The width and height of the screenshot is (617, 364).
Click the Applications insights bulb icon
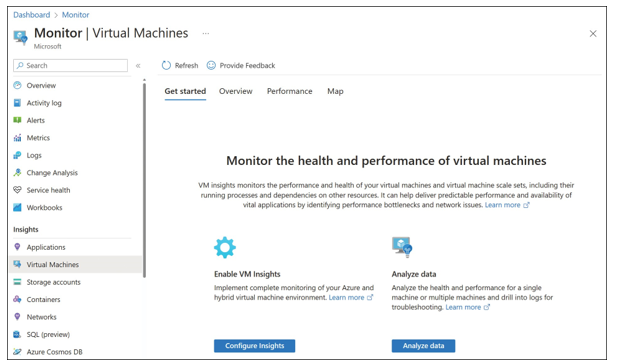tap(17, 247)
